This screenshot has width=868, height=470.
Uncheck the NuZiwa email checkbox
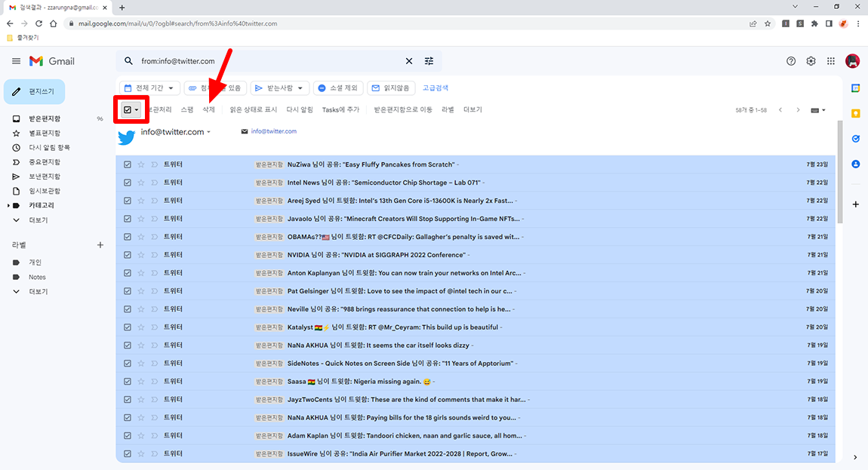click(128, 164)
